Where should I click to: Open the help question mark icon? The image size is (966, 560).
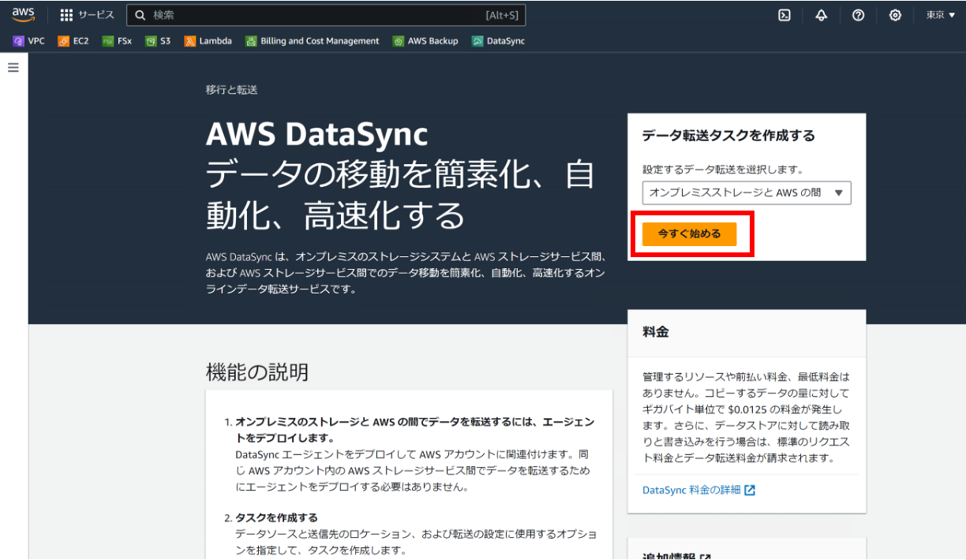click(859, 15)
